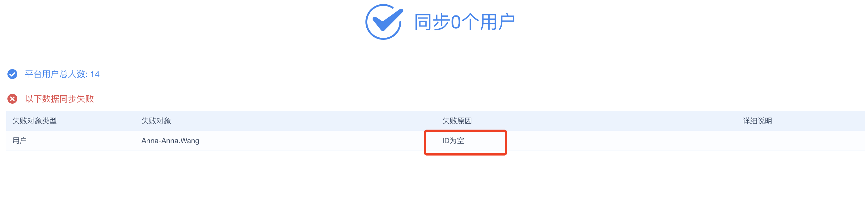
Task: Select the Anna-Anna.Wang failed object cell
Action: click(170, 141)
